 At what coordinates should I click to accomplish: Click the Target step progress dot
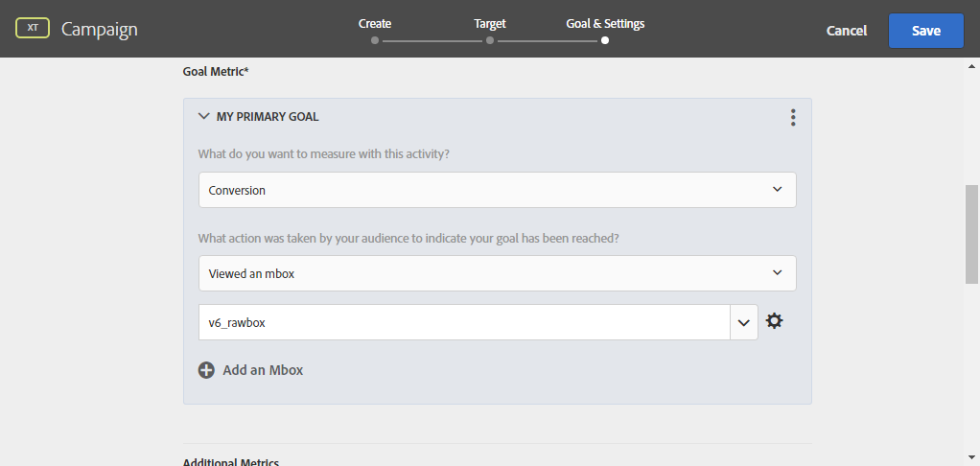coord(490,40)
